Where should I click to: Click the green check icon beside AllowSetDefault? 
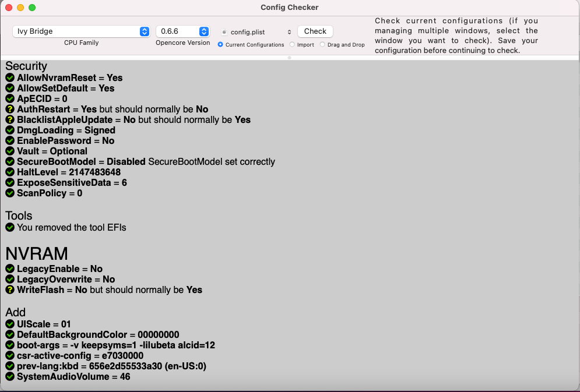point(10,88)
